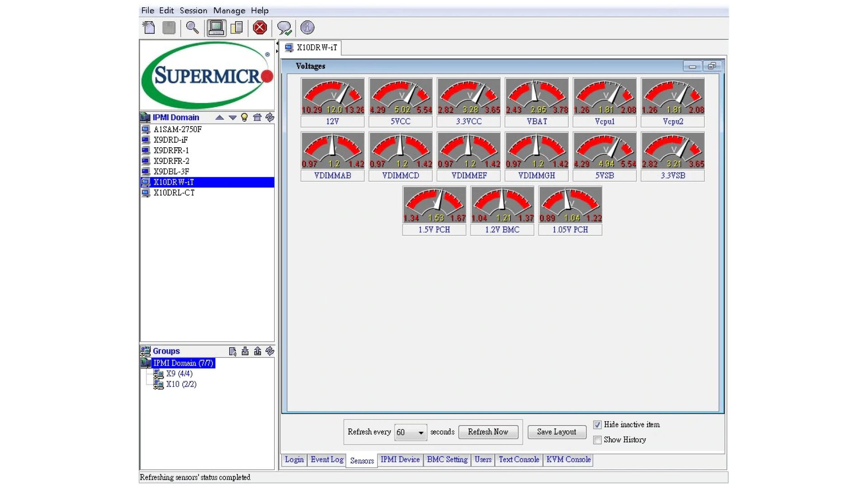The image size is (868, 488).
Task: Click the red stop X icon
Action: click(x=260, y=28)
